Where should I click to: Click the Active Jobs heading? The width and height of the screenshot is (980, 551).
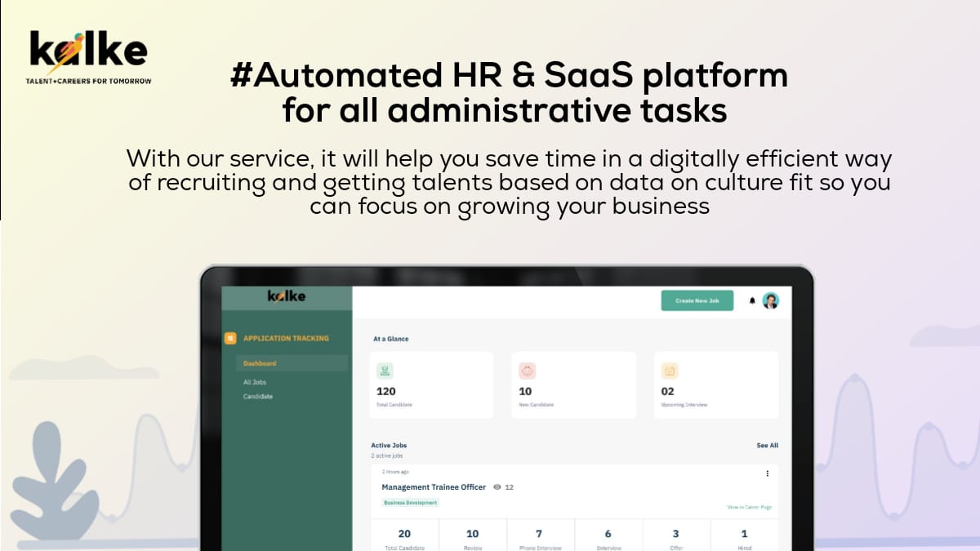[389, 446]
